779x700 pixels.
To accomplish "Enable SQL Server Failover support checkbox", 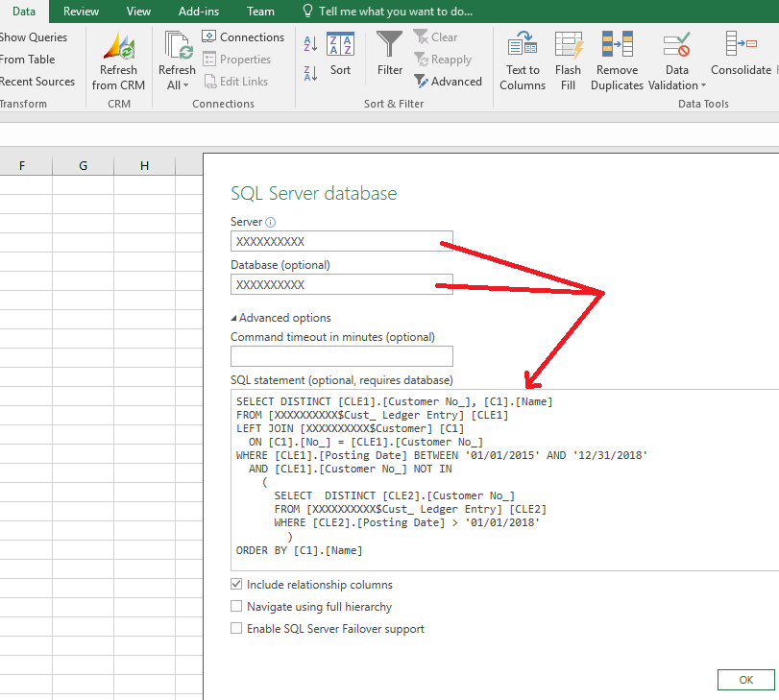I will pyautogui.click(x=236, y=628).
